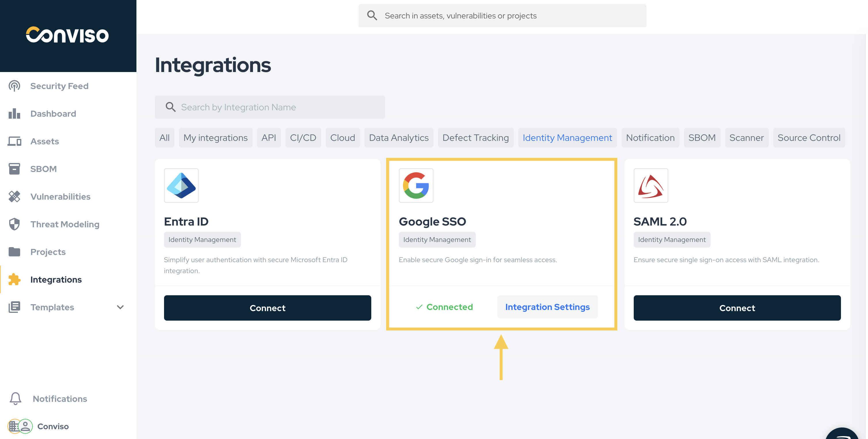Select the Scanner filter tab
Viewport: 868px width, 439px height.
(746, 138)
